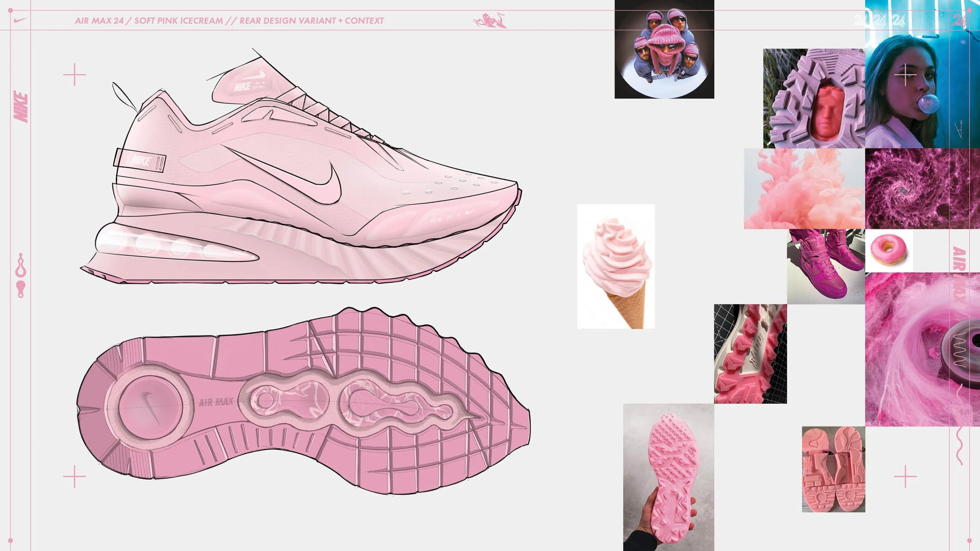Select the vertical NIKE wordmark on left edge
980x551 pixels.
point(20,106)
